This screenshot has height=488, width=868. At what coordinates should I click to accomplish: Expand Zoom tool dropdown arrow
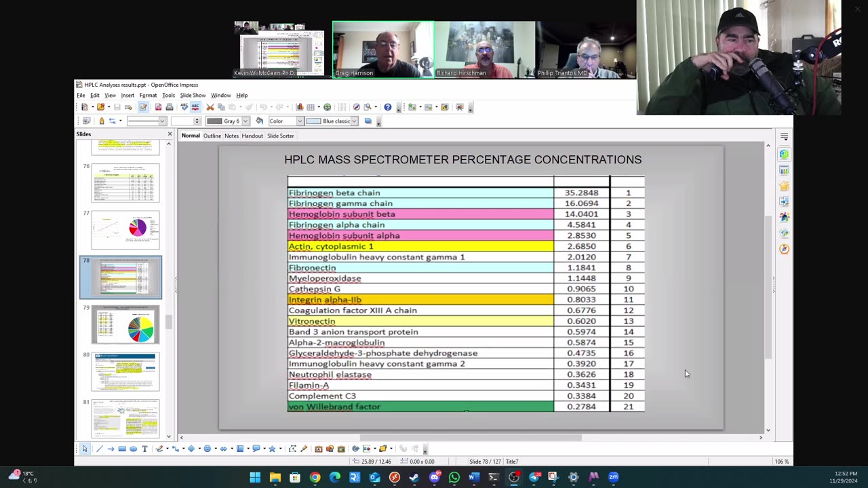pos(376,107)
